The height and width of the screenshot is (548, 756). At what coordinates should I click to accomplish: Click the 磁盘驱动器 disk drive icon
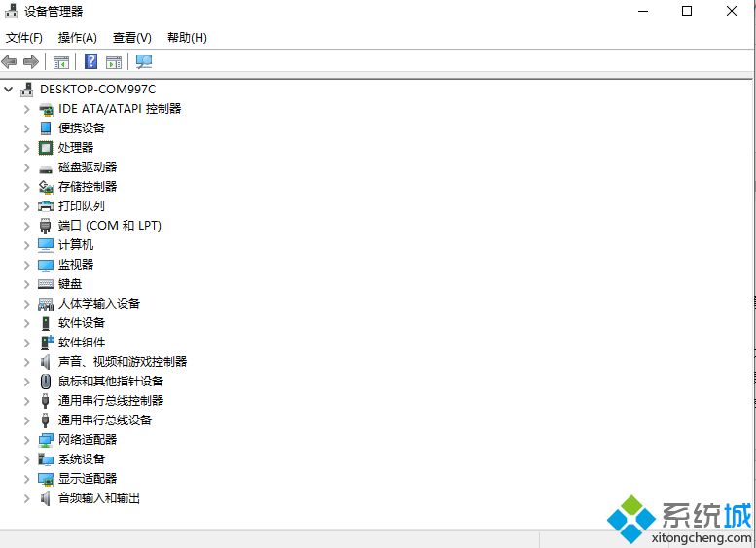click(x=46, y=168)
